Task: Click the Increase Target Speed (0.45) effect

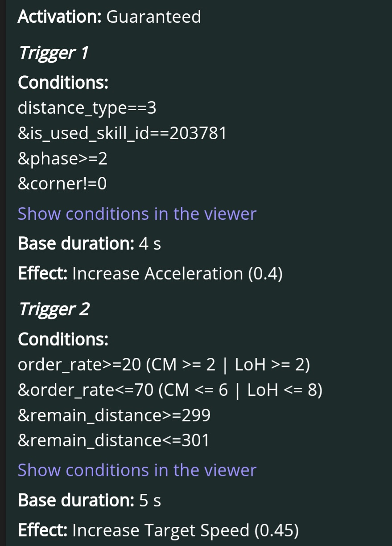Action: [x=185, y=530]
